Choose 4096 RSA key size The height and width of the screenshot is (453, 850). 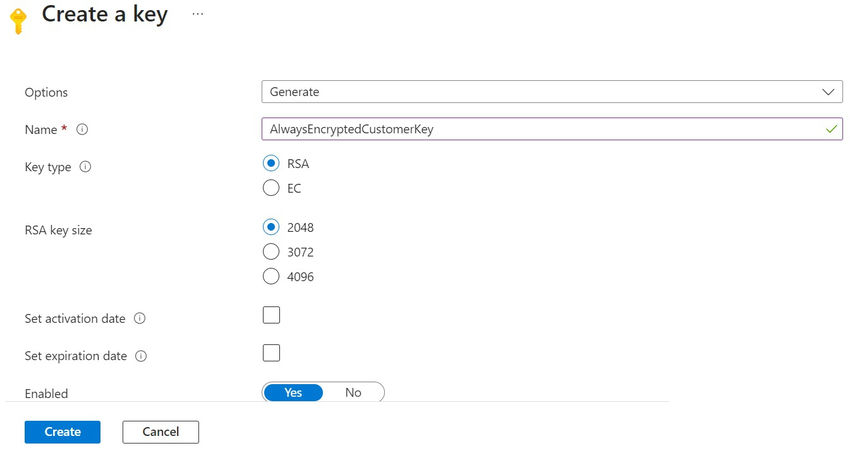[271, 276]
